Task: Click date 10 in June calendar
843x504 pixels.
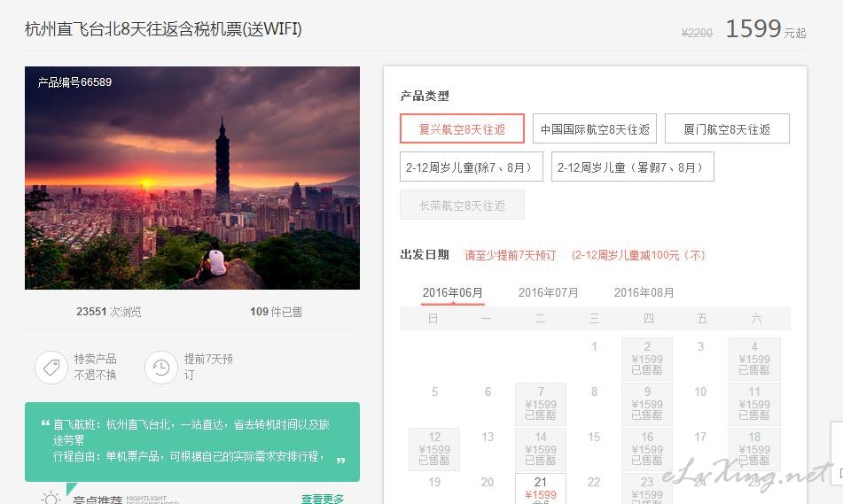Action: tap(700, 392)
